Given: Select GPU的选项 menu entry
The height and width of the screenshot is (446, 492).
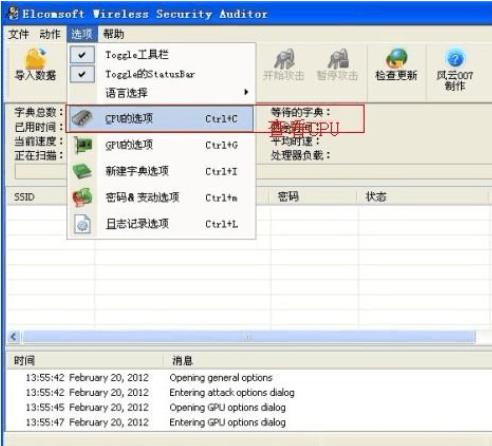Looking at the screenshot, I should coord(161,145).
